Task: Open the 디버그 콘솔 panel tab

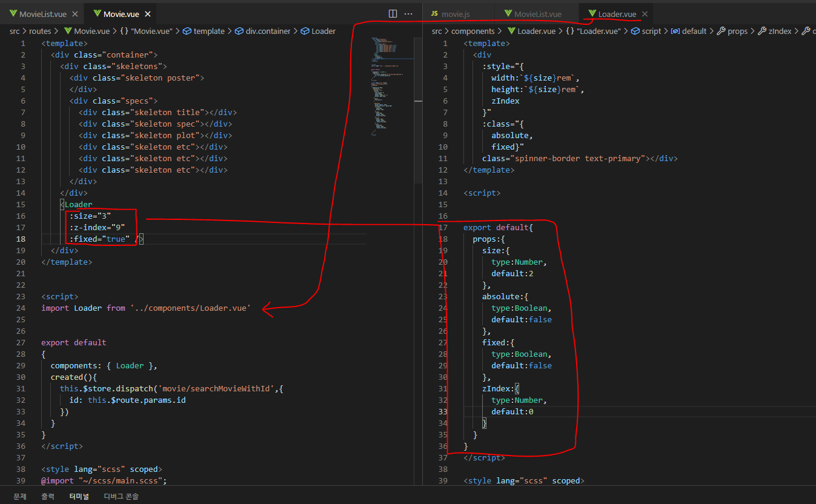Action: [121, 496]
